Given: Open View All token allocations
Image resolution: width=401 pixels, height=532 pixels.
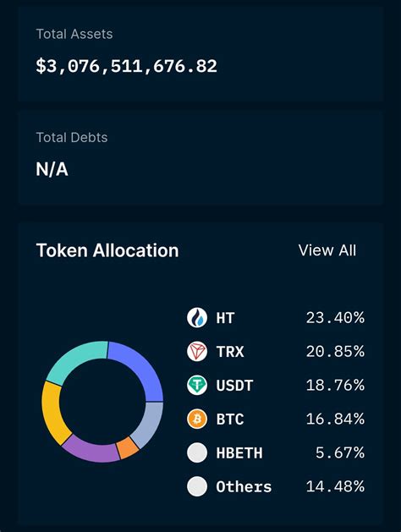Looking at the screenshot, I should (x=327, y=250).
